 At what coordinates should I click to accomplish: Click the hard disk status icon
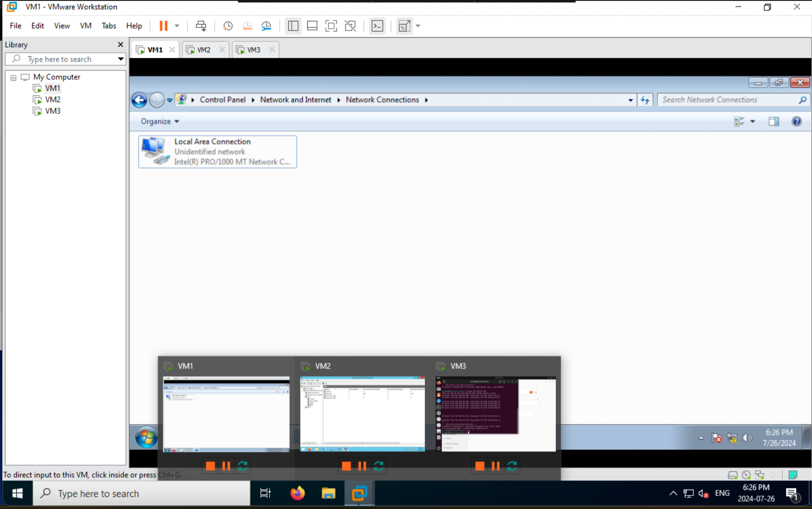tap(733, 474)
